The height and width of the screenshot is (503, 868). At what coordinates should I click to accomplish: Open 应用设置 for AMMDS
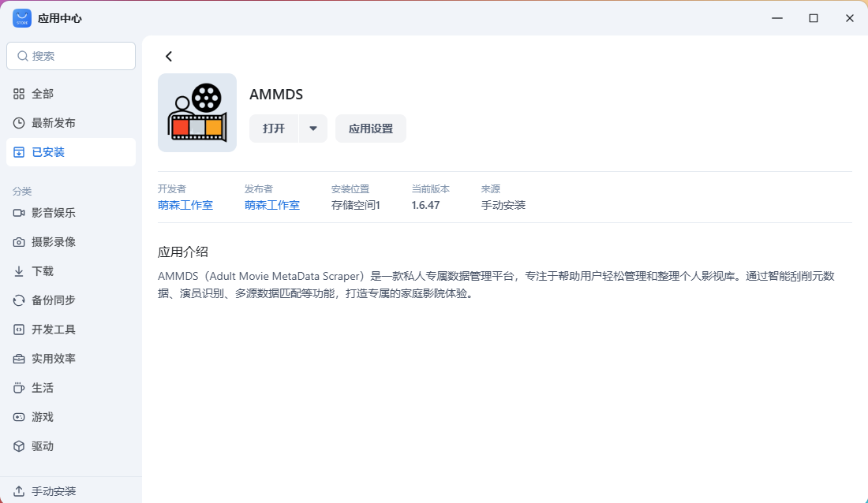[x=371, y=128]
